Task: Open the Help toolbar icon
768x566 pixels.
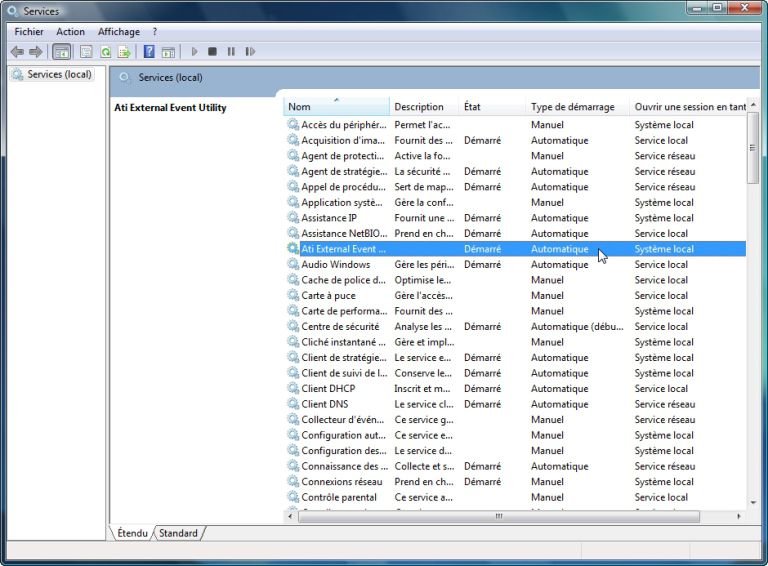Action: click(x=149, y=51)
